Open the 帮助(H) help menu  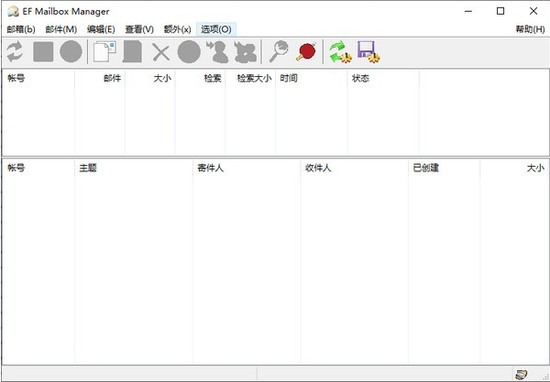click(x=530, y=29)
